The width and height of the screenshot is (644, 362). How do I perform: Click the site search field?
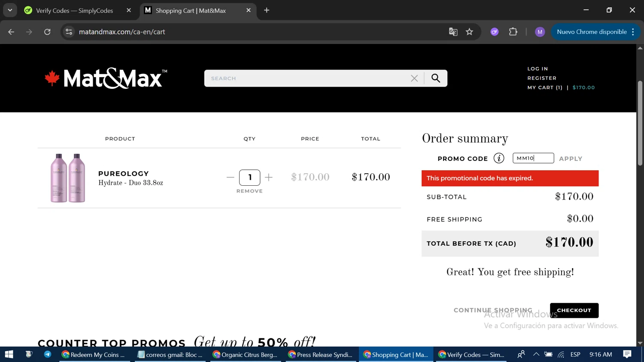(x=307, y=78)
